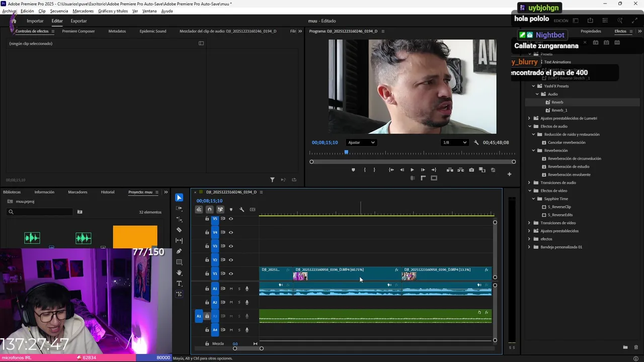Image resolution: width=644 pixels, height=362 pixels.
Task: Mark Out point in Program monitor
Action: tap(374, 170)
